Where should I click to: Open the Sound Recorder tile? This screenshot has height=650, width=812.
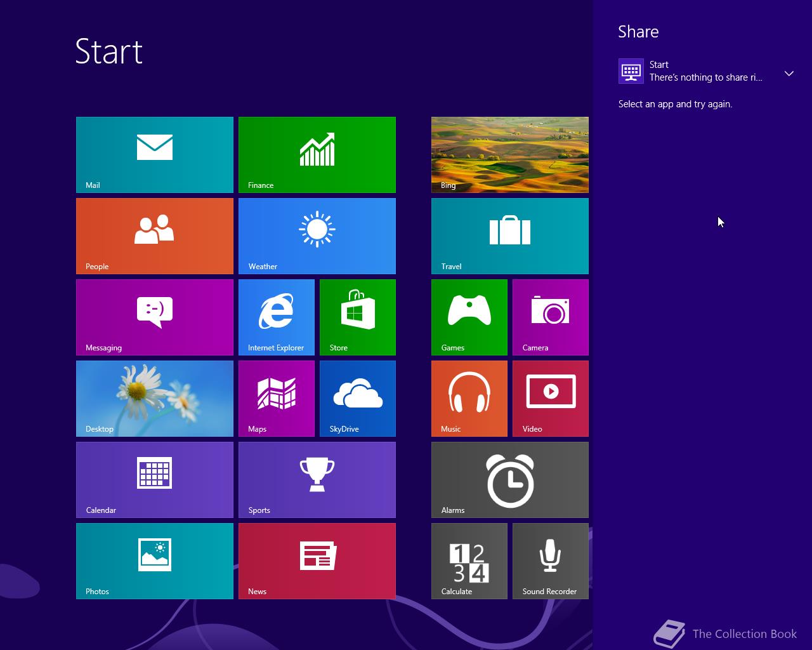pyautogui.click(x=551, y=561)
